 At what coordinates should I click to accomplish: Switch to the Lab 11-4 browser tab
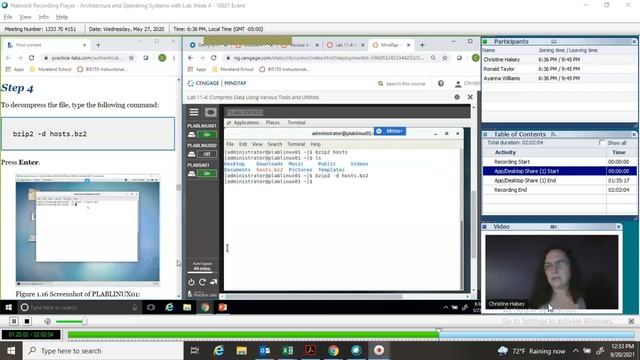point(345,45)
